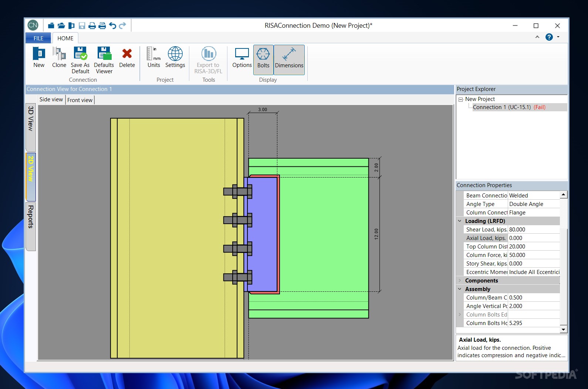Click the CN application logo icon
The width and height of the screenshot is (588, 389).
(x=33, y=25)
